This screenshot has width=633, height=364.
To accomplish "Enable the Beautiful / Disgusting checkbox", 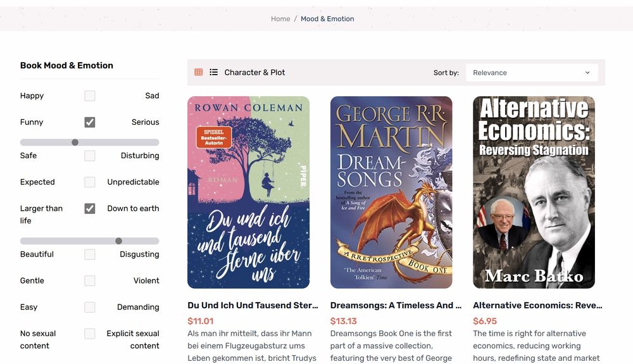I will tap(90, 254).
